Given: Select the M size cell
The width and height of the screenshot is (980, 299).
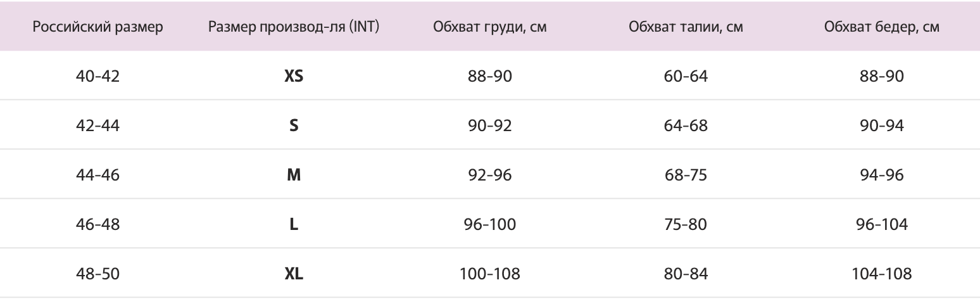Looking at the screenshot, I should point(294,175).
